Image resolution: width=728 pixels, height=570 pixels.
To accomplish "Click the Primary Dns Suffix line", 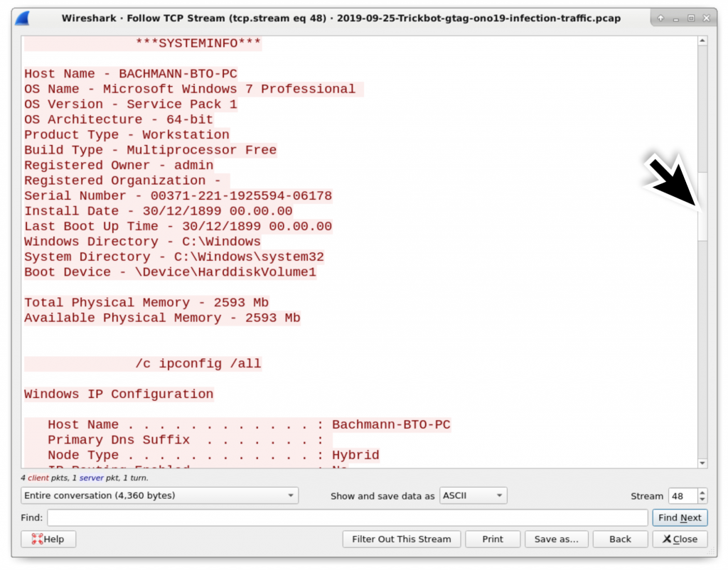I will click(178, 441).
